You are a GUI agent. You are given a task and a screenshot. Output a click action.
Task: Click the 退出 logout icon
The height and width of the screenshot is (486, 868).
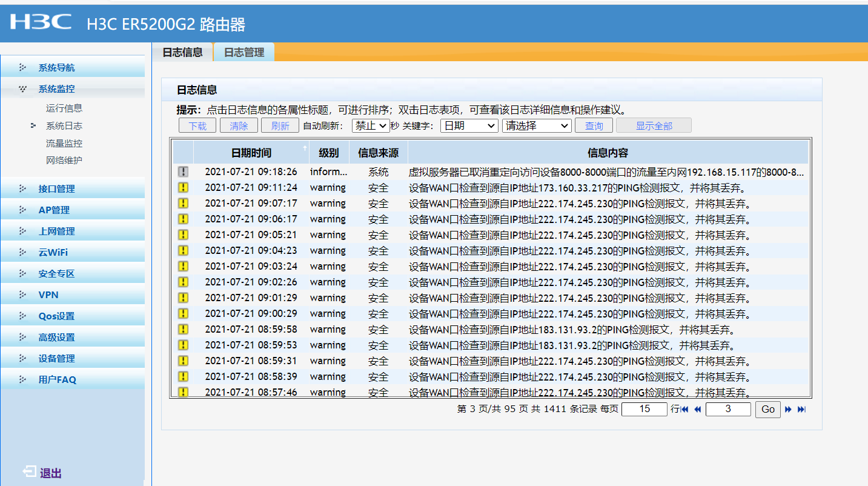coord(29,472)
